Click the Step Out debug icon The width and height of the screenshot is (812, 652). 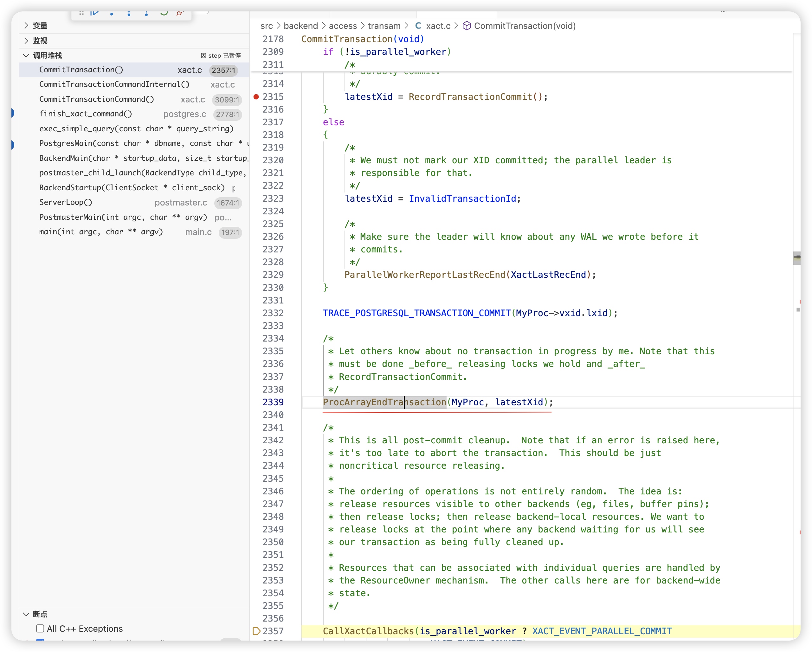coord(146,13)
